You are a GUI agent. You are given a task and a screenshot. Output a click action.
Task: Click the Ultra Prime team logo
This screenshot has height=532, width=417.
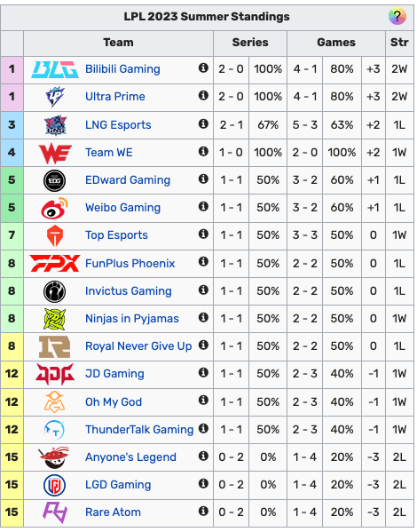(x=55, y=97)
